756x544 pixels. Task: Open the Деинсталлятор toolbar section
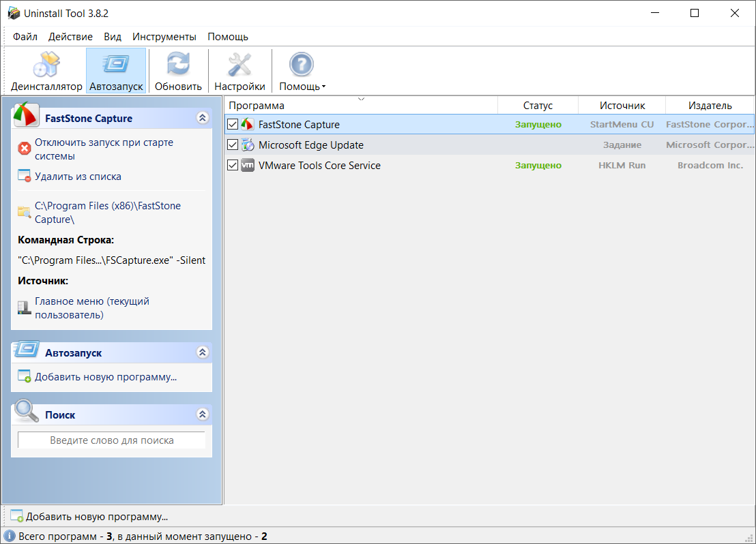point(46,71)
